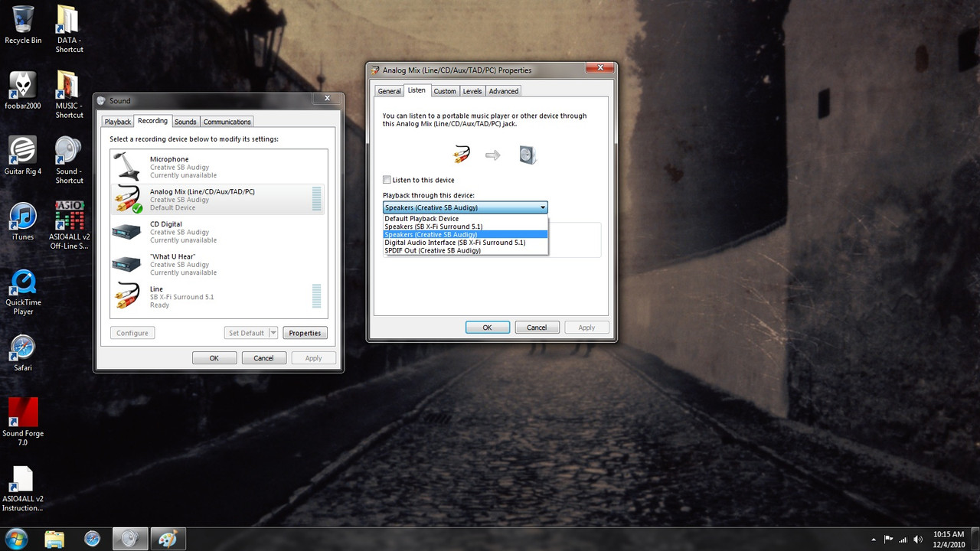Launch Sound Forge 7.0 desktop shortcut

pos(23,422)
